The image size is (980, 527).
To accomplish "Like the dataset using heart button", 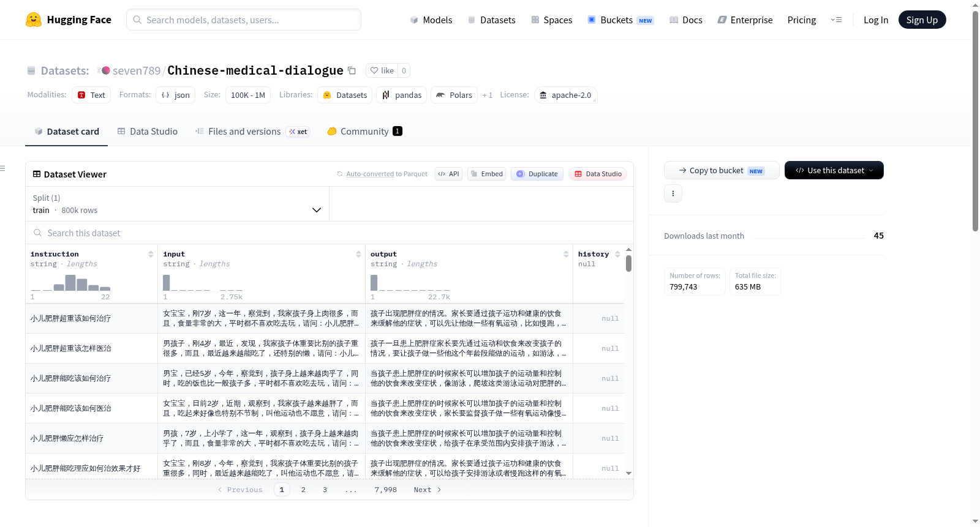I will click(382, 70).
